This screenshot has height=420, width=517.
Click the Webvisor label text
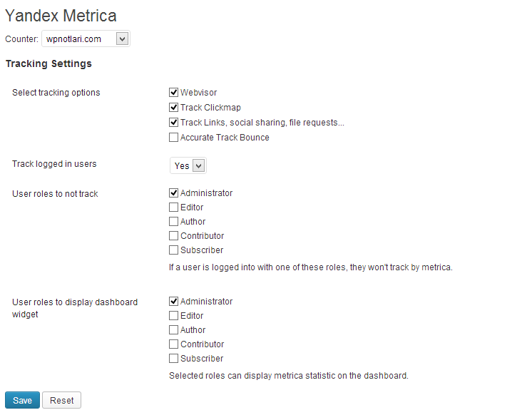(x=198, y=93)
